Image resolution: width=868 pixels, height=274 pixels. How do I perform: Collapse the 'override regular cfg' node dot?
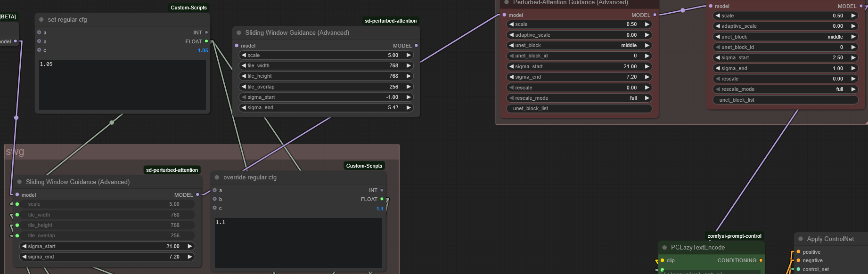coord(217,177)
